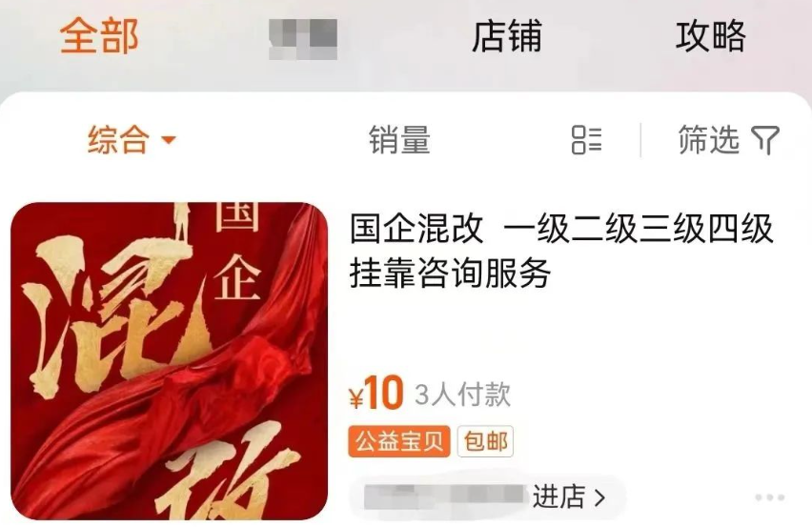Open the filter funnel icon
The height and width of the screenshot is (527, 812).
click(765, 140)
